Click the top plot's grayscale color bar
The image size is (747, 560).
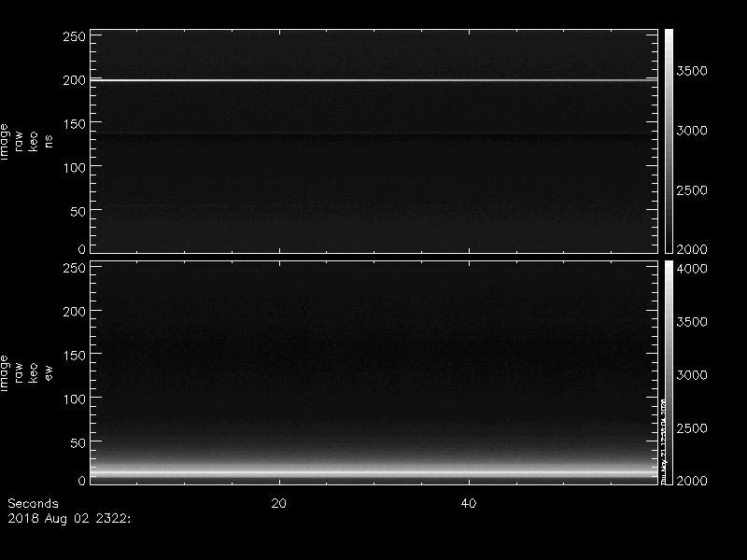tap(669, 142)
